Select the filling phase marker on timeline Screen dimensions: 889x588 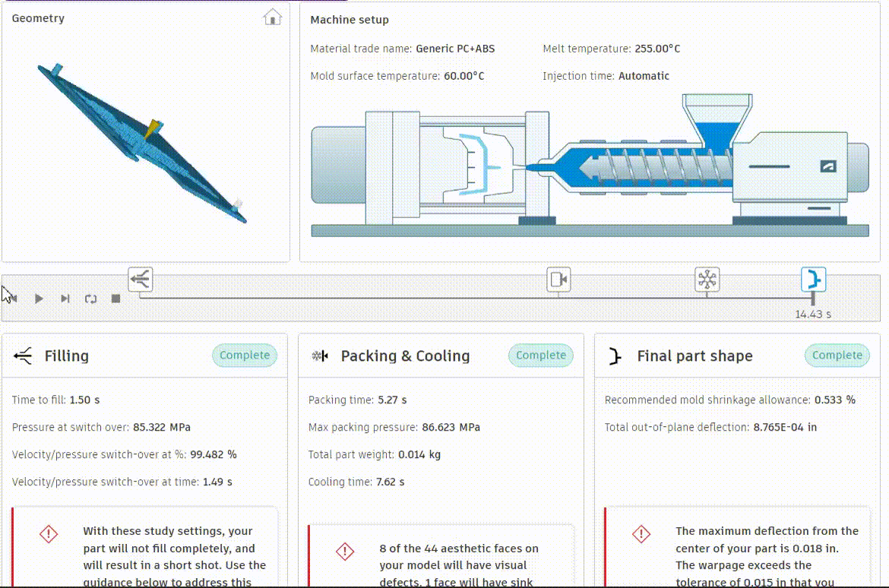(141, 280)
